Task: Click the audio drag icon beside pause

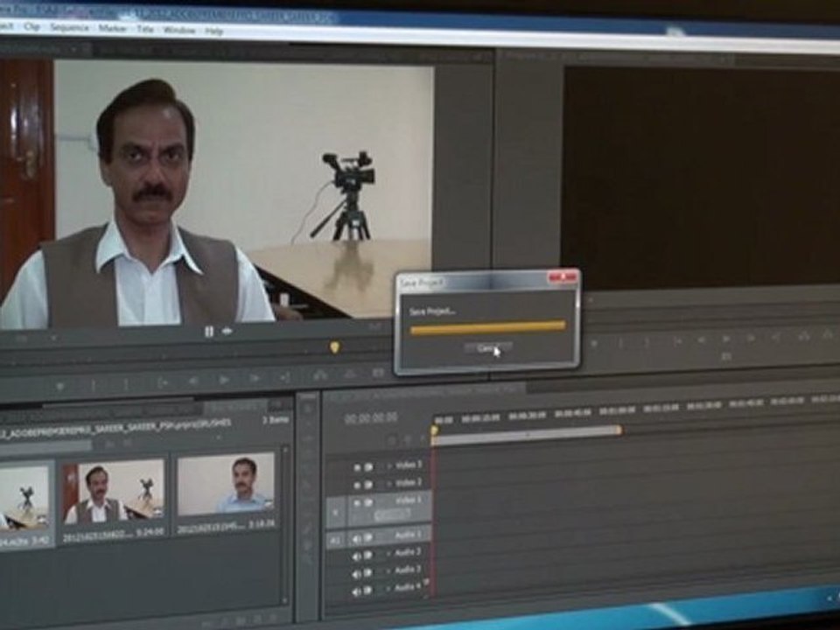Action: point(227,332)
